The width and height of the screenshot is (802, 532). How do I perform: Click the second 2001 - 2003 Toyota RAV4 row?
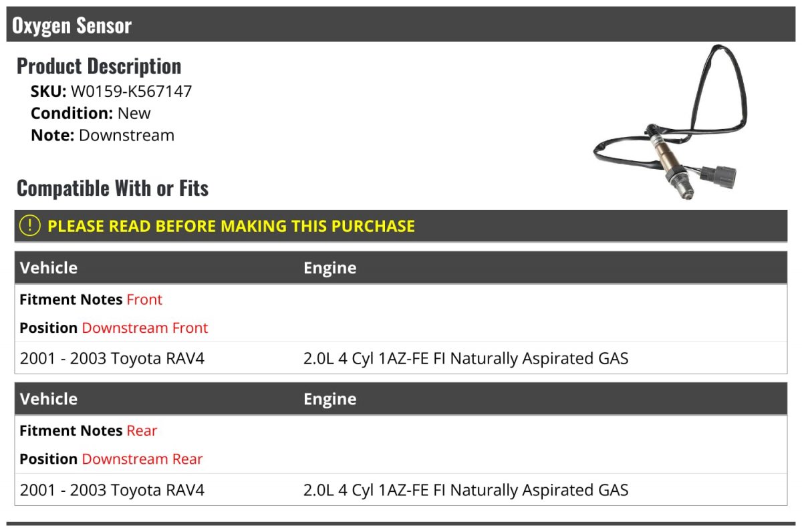tap(401, 490)
